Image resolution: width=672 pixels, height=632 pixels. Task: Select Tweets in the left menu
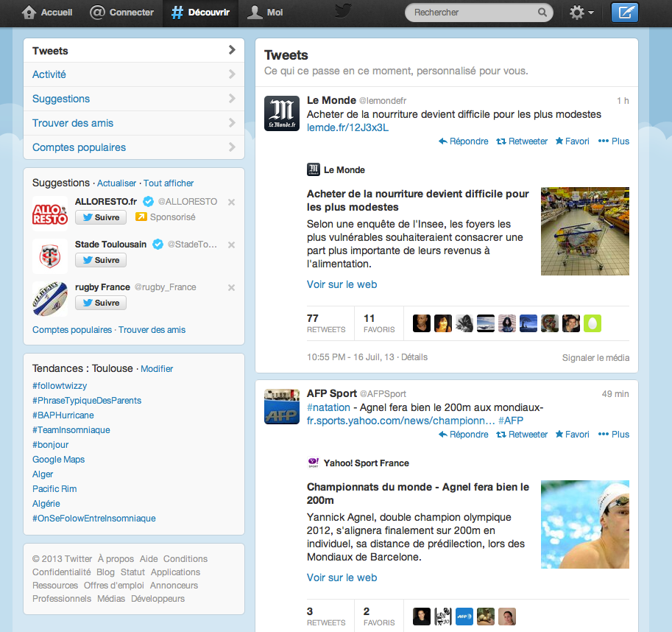click(134, 51)
